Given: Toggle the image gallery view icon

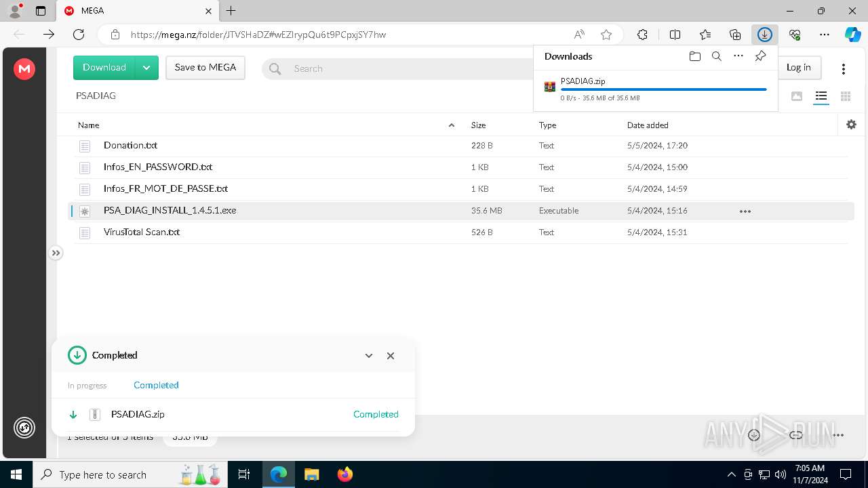Looking at the screenshot, I should [x=797, y=96].
